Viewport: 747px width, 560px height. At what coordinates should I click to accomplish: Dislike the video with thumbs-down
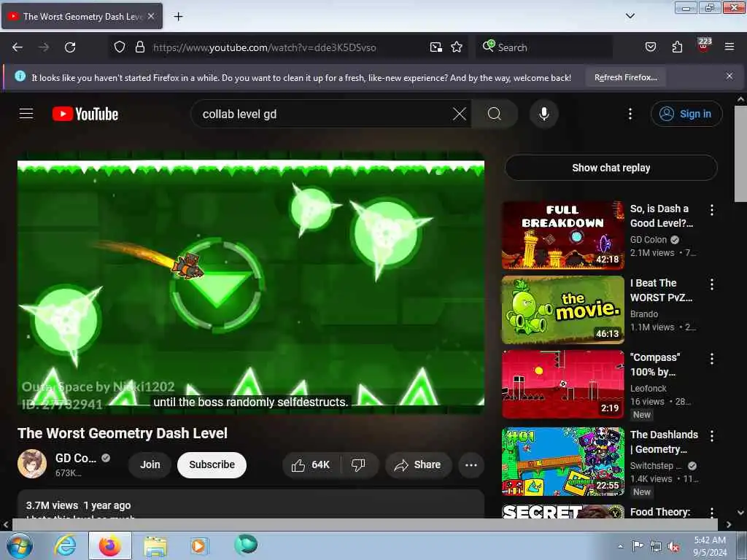tap(359, 465)
